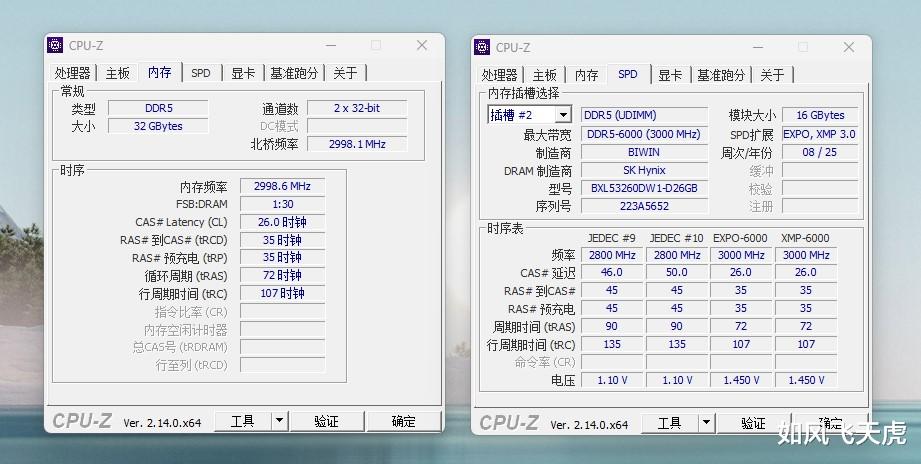Click CPU-Z app icon in right window title bar
The height and width of the screenshot is (464, 921).
(x=482, y=47)
